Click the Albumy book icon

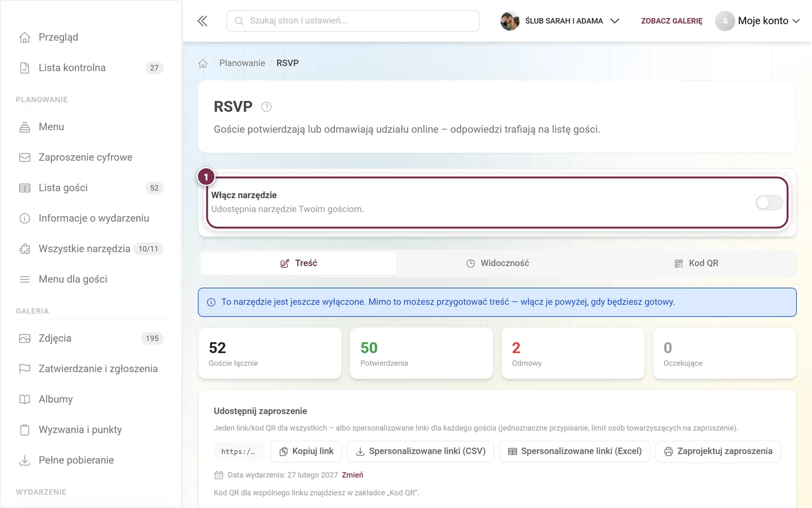pyautogui.click(x=25, y=400)
